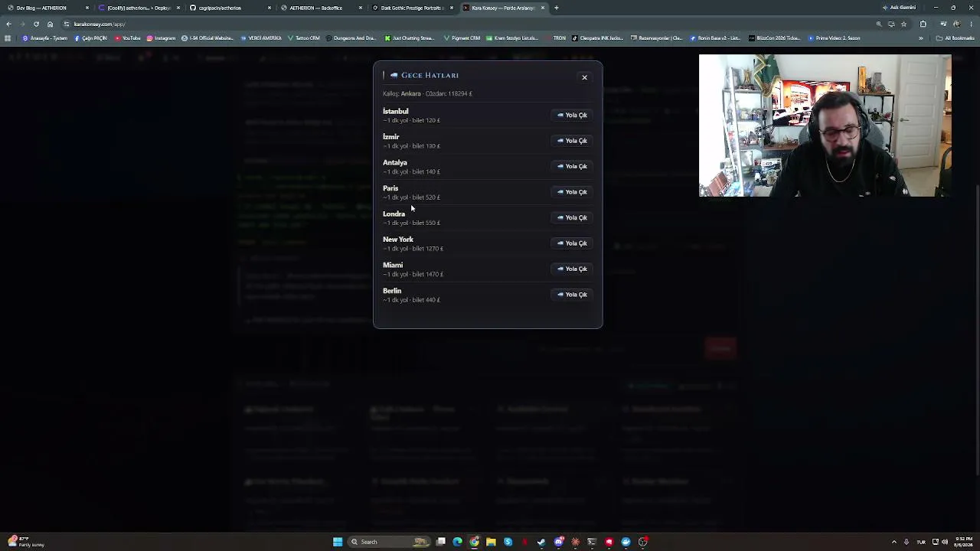Viewport: 980px width, 551px height.
Task: Open Discord from the taskbar
Action: coord(559,542)
